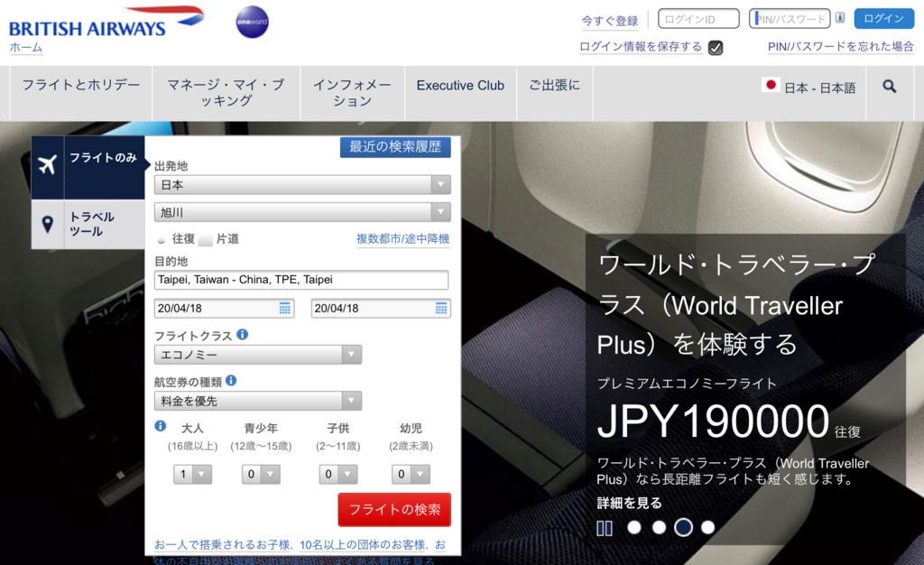Go to first carousel slide dot
Screen dimensions: 924x565
tap(634, 527)
